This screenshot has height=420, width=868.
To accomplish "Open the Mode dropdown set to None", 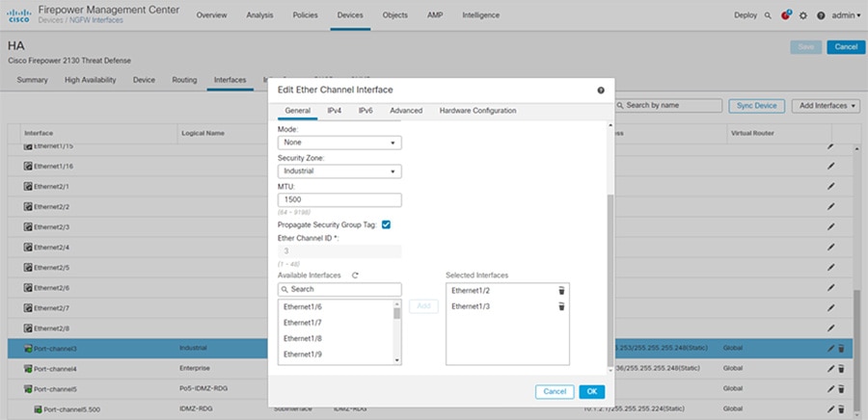I will pyautogui.click(x=339, y=142).
